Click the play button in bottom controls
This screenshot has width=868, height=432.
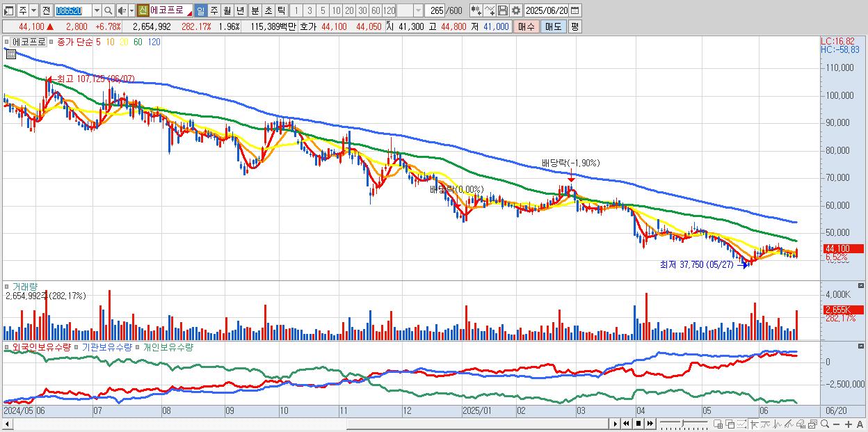coord(616,424)
